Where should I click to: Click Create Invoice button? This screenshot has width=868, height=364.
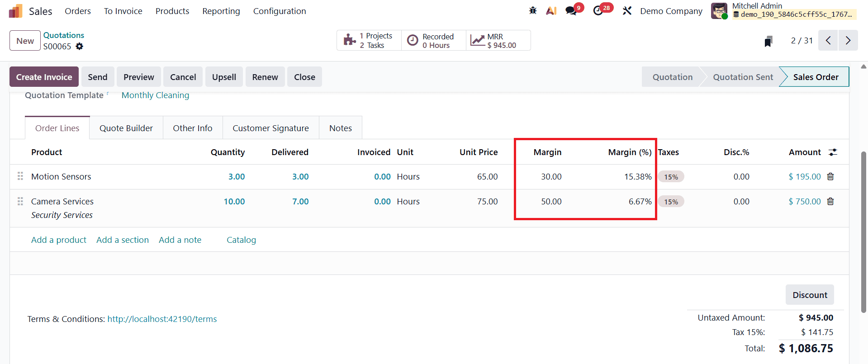44,77
